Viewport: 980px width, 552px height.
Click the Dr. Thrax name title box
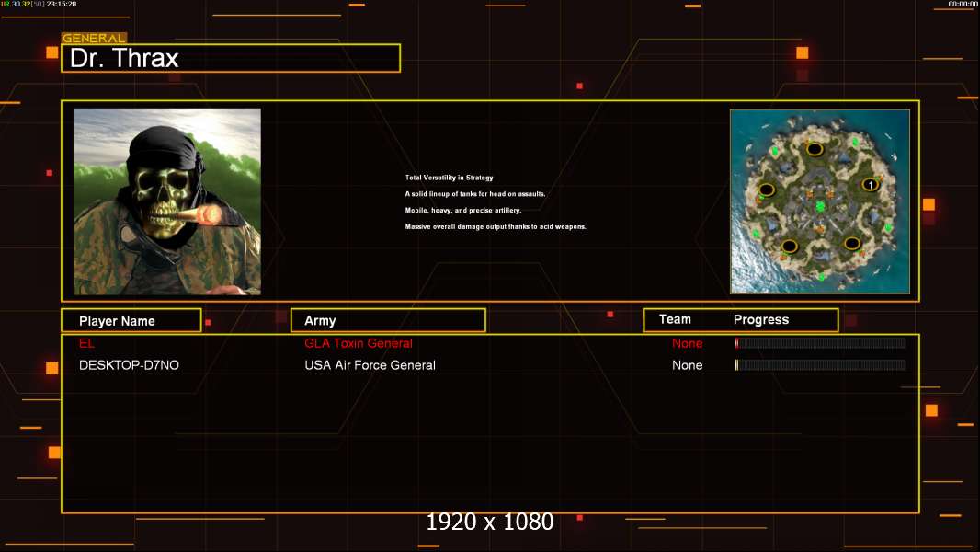click(231, 58)
